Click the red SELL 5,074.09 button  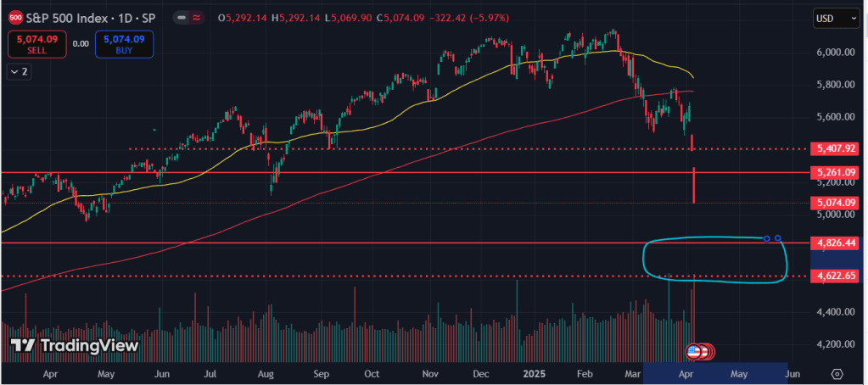click(x=37, y=44)
